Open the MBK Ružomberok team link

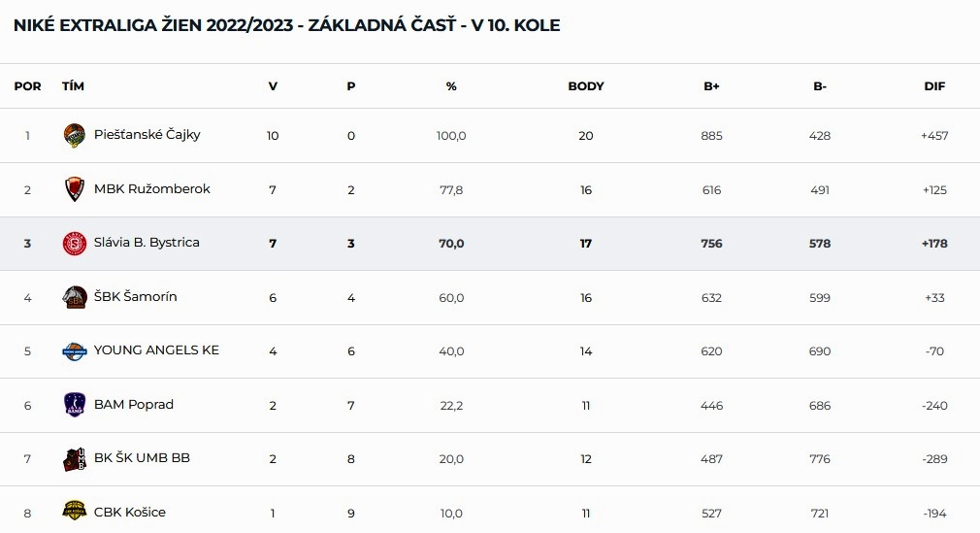[152, 189]
